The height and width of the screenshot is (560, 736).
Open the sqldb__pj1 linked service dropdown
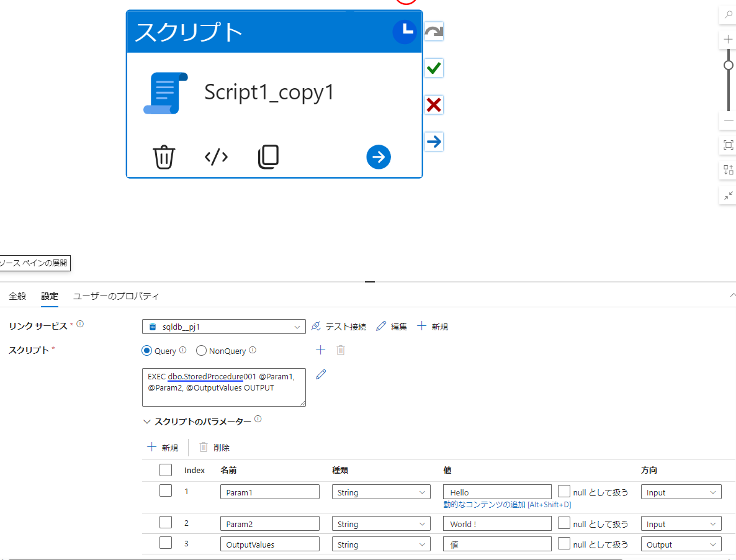(x=297, y=327)
